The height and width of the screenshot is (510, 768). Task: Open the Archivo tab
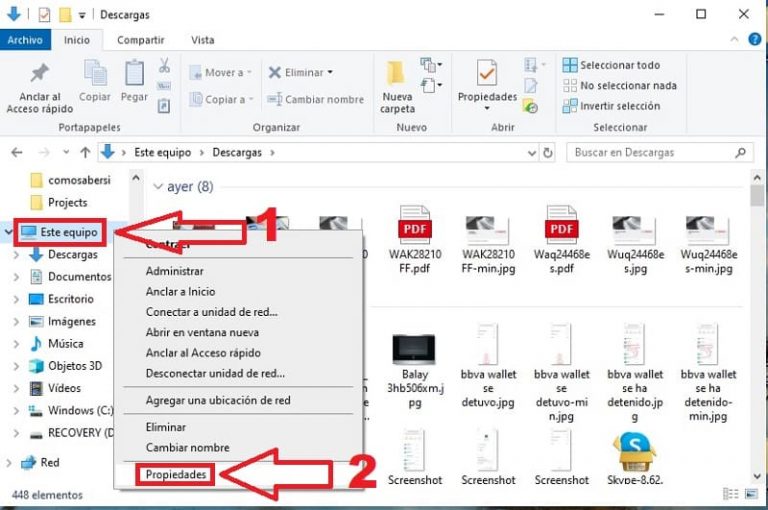click(x=25, y=40)
